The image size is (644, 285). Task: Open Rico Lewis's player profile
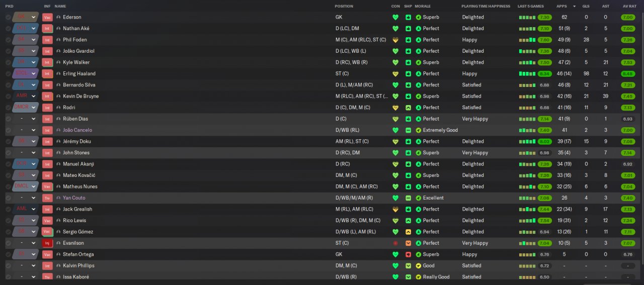pyautogui.click(x=74, y=221)
